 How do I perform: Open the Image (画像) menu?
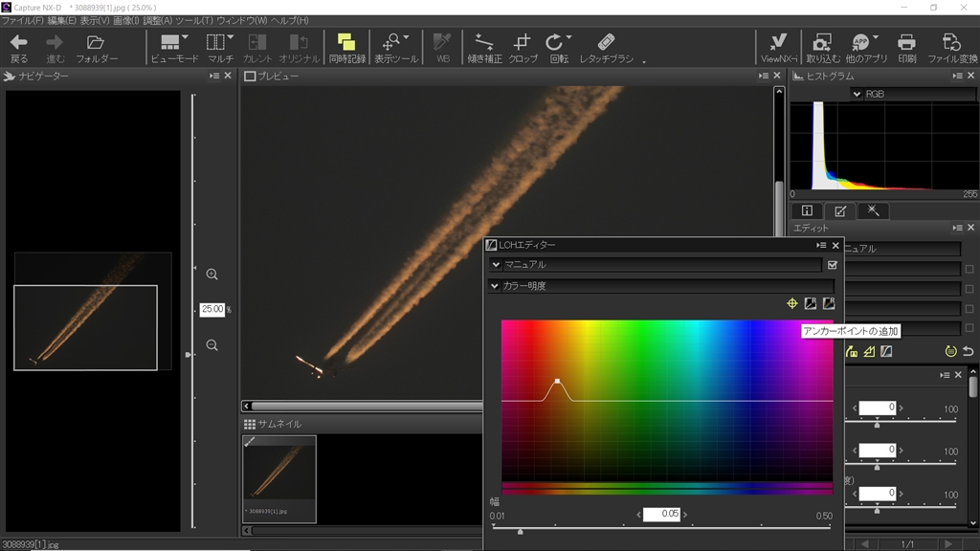pyautogui.click(x=125, y=20)
